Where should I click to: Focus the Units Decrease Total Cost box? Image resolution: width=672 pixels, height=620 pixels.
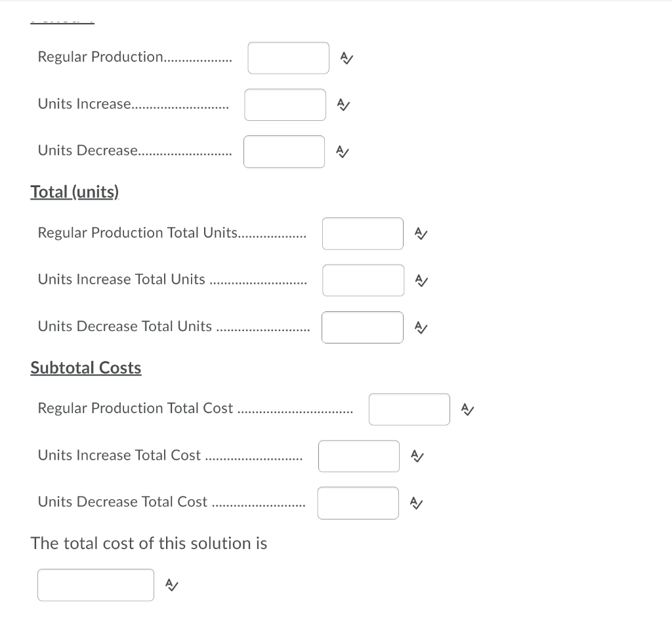pyautogui.click(x=358, y=503)
